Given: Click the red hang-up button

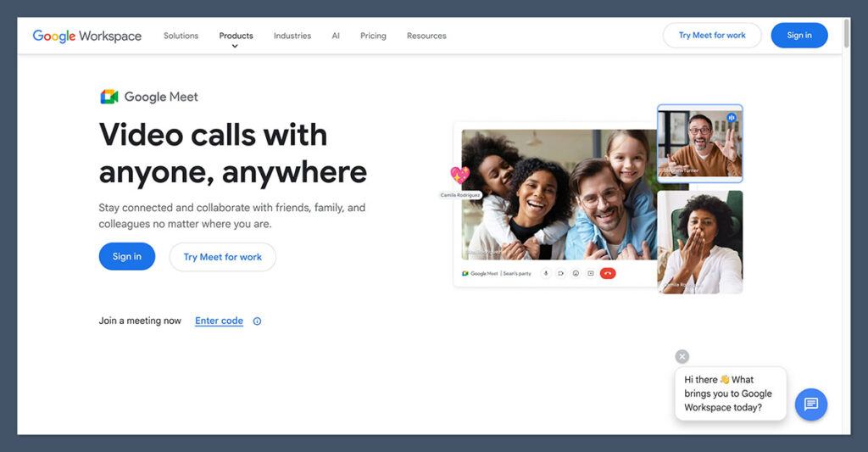Looking at the screenshot, I should [x=608, y=273].
